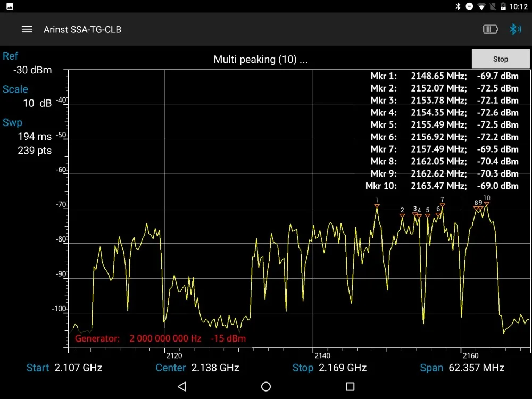
Task: Tap the -100 amplitude axis label
Action: [60, 309]
